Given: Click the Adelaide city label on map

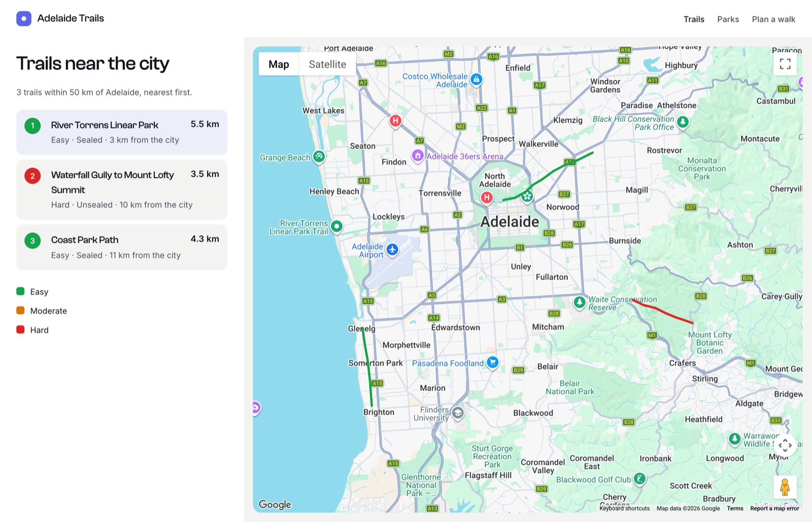Looking at the screenshot, I should [x=510, y=221].
